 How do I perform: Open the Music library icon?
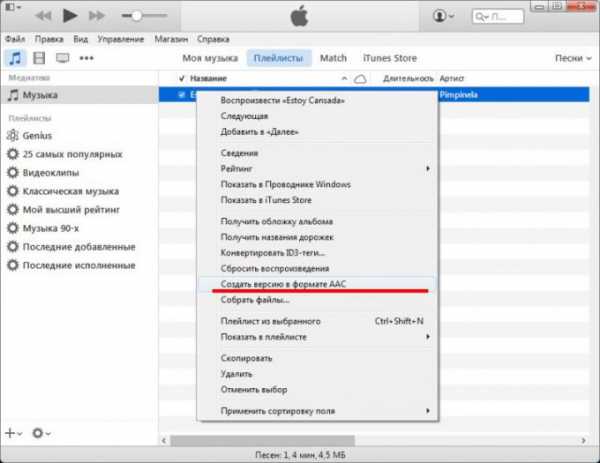pyautogui.click(x=15, y=58)
